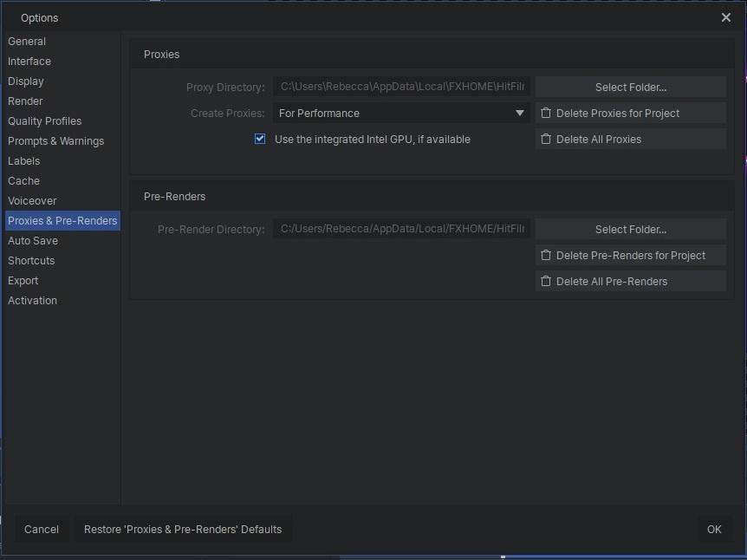Restore 'Proxies & Pre-Renders' Defaults

point(183,529)
